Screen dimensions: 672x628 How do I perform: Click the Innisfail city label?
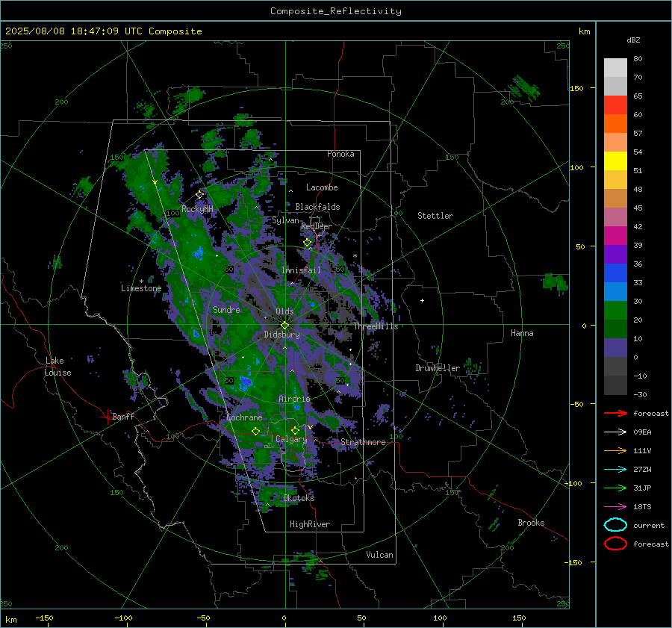pos(301,270)
